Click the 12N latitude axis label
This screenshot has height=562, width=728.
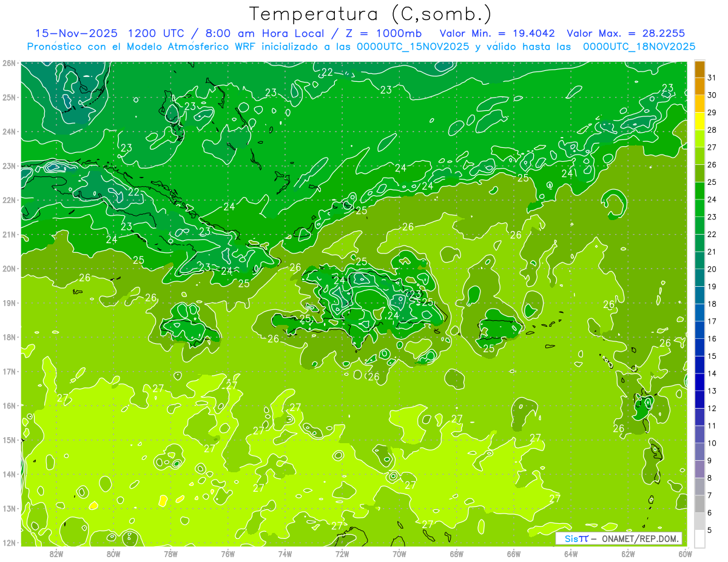(x=9, y=543)
